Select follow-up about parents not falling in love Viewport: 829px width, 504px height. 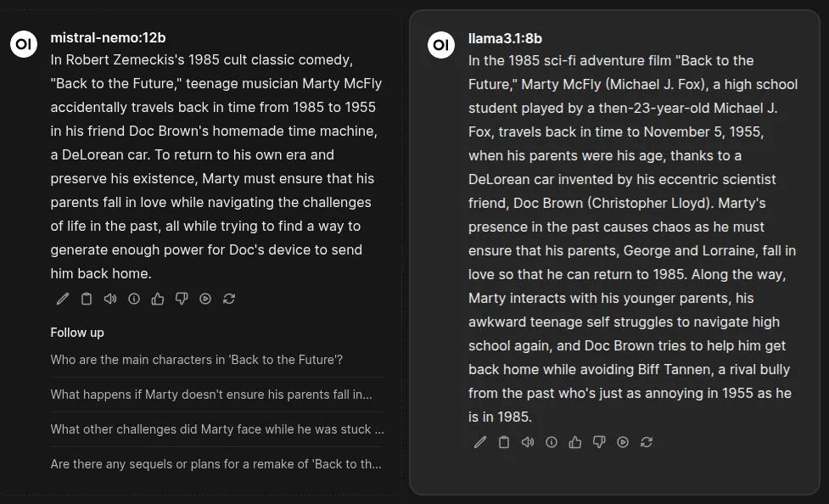211,395
